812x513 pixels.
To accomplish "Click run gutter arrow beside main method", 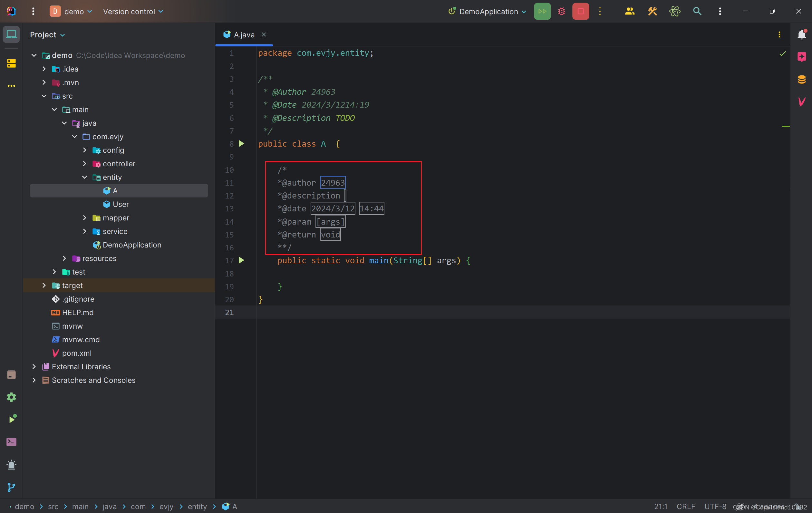I will 241,260.
